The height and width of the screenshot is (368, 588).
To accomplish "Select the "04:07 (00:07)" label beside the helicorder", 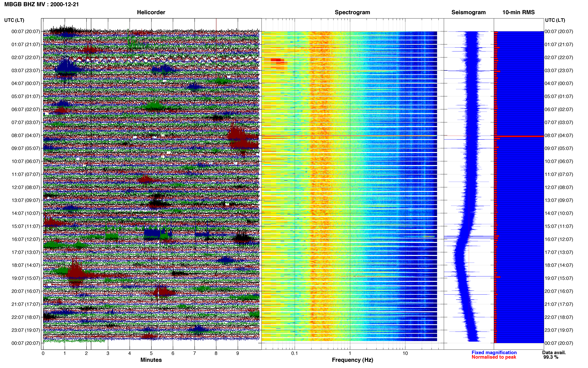I will pyautogui.click(x=26, y=83).
